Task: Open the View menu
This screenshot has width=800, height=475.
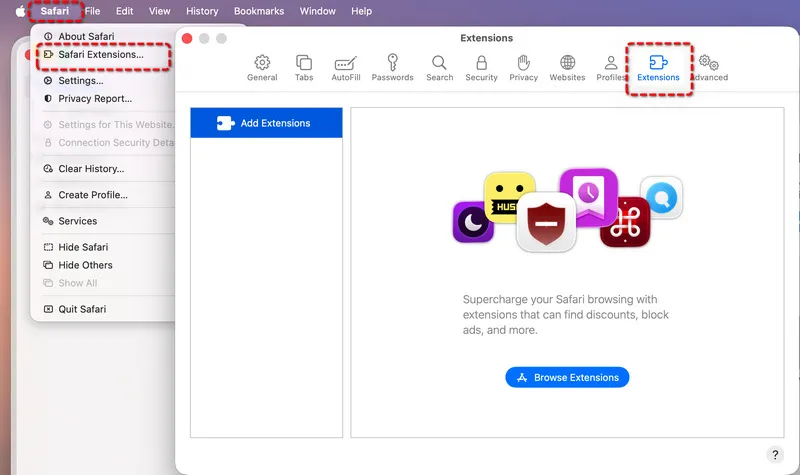Action: coord(160,11)
